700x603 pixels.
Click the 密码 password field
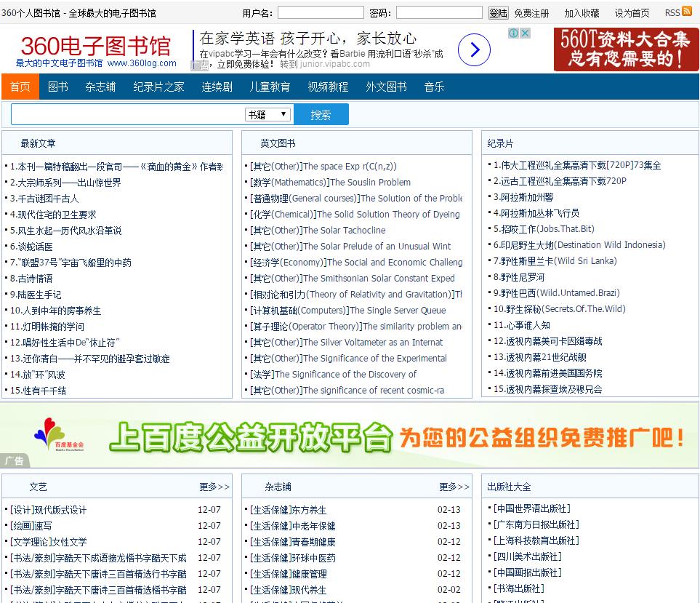[439, 12]
